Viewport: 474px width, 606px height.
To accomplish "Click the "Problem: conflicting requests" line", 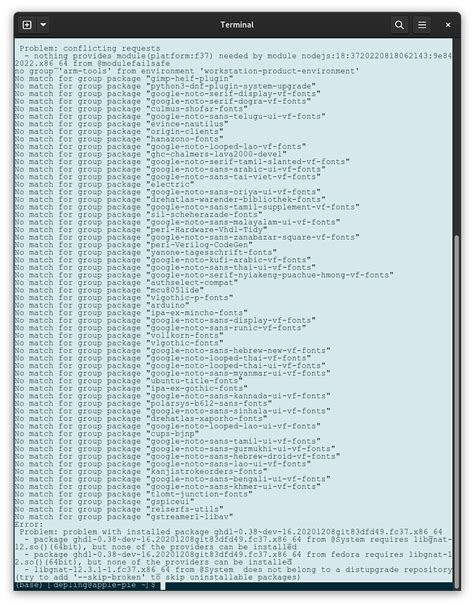I will click(x=90, y=48).
